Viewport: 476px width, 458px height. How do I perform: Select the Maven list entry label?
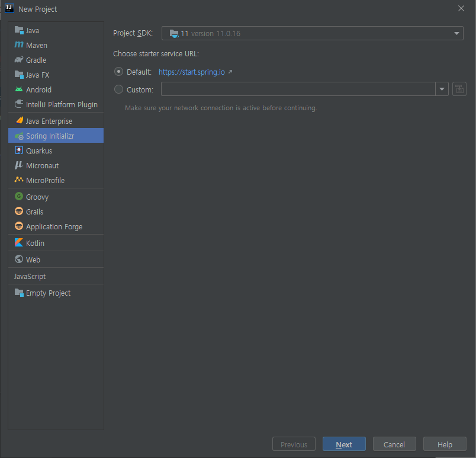click(x=37, y=45)
